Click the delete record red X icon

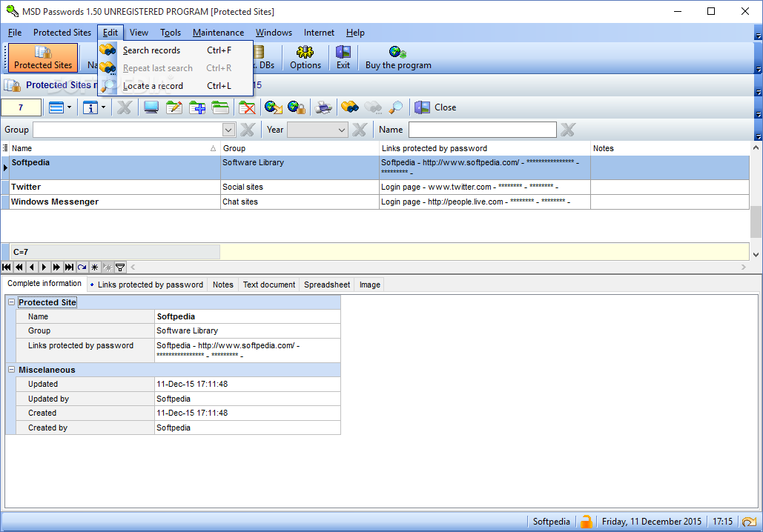click(x=247, y=107)
